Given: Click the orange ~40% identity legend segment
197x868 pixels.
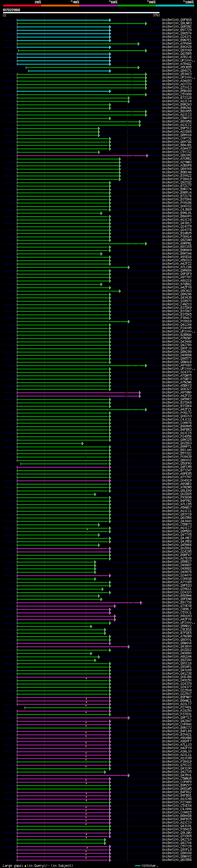Looking at the screenshot, I should tap(61, 6).
